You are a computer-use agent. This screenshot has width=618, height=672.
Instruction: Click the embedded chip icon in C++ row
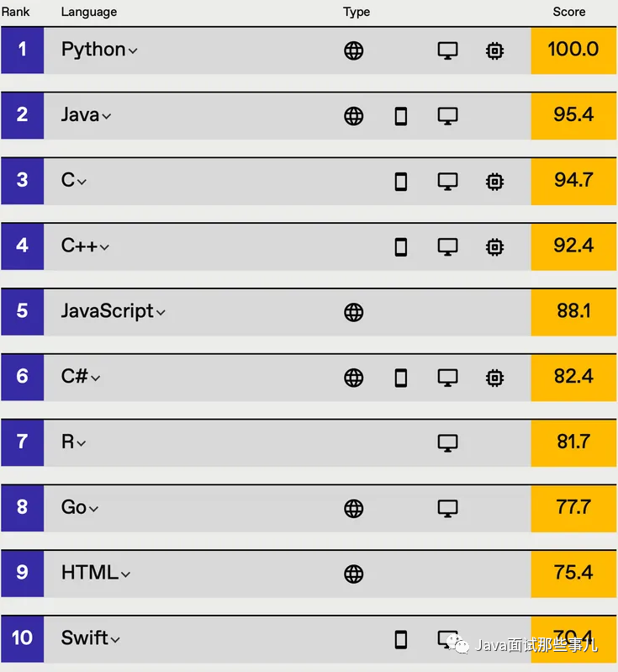(495, 246)
